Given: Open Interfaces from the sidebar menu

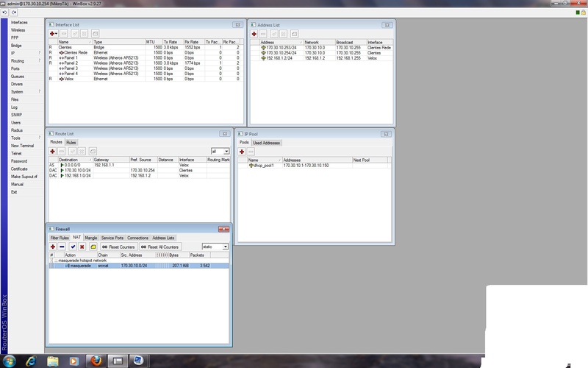Looking at the screenshot, I should pos(19,23).
